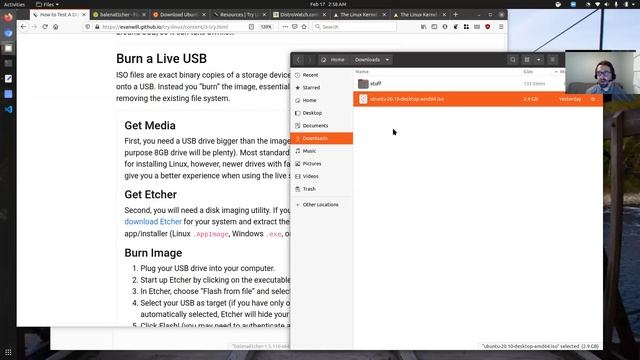This screenshot has height=360, width=640.
Task: Show Applications grid in dock
Action: click(8, 352)
